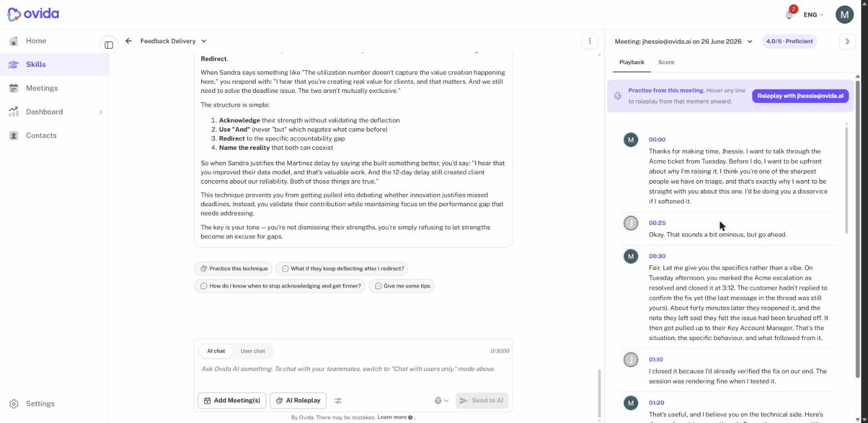Screen dimensions: 868x423
Task: Open the meeting selector dropdown chevron
Action: click(x=750, y=41)
